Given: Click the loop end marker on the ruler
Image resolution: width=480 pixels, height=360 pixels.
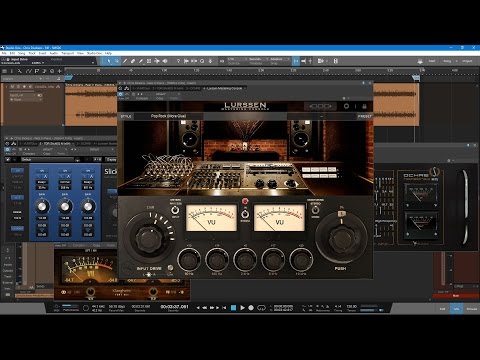Looking at the screenshot, I should point(416,77).
